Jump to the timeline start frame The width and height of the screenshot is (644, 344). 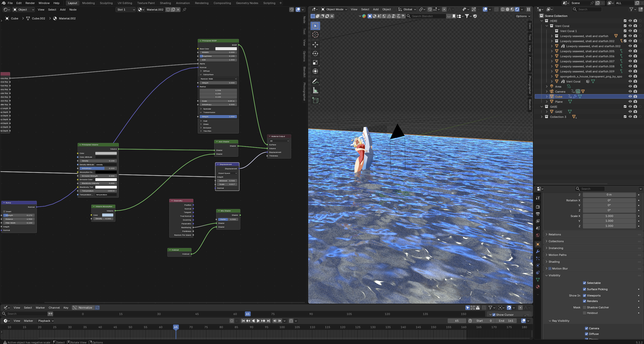pyautogui.click(x=243, y=321)
